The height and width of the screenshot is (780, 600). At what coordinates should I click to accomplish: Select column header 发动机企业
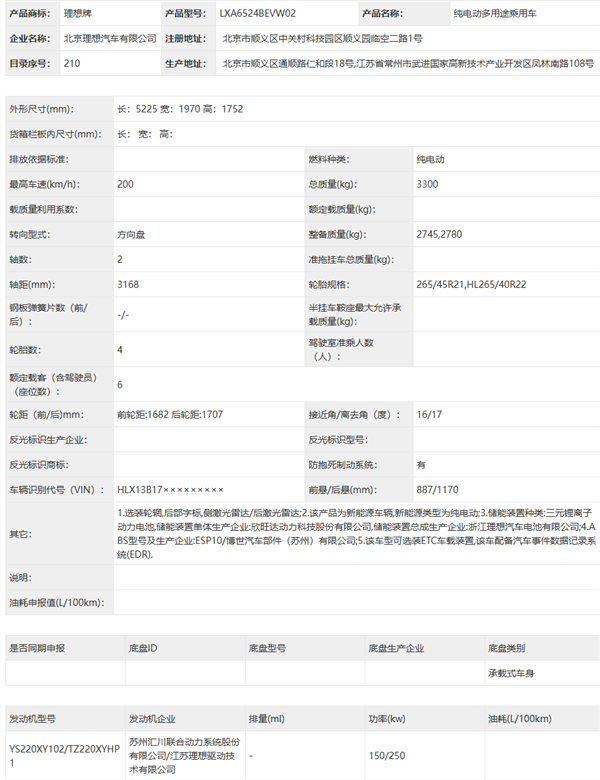point(152,719)
